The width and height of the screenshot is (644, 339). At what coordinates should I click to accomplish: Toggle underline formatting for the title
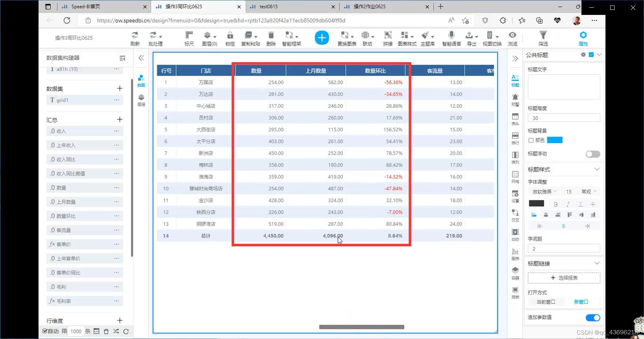580,204
